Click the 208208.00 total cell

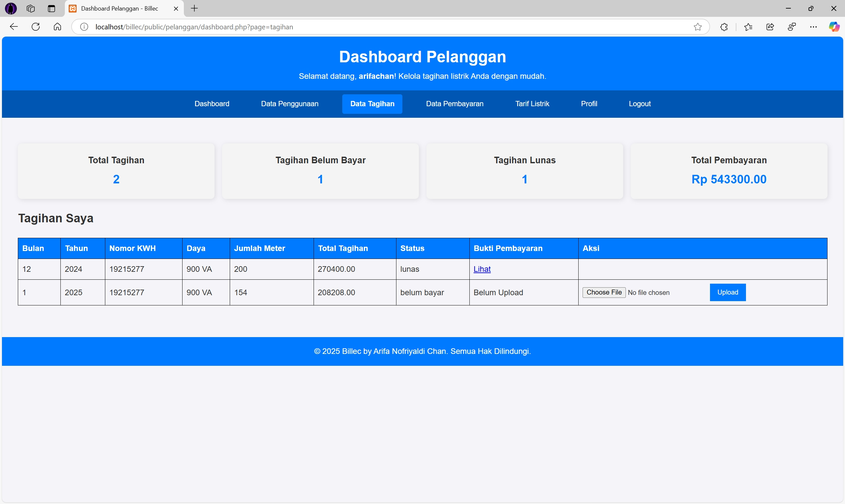click(355, 293)
